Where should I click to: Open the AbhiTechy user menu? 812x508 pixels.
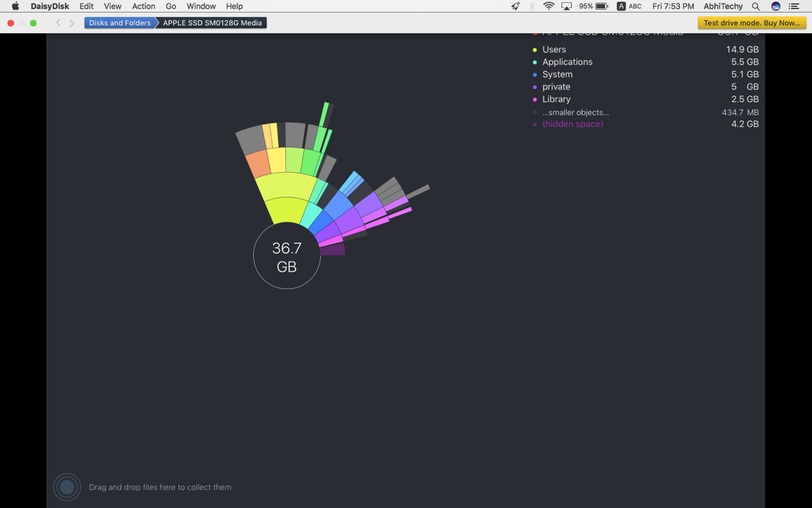tap(723, 6)
